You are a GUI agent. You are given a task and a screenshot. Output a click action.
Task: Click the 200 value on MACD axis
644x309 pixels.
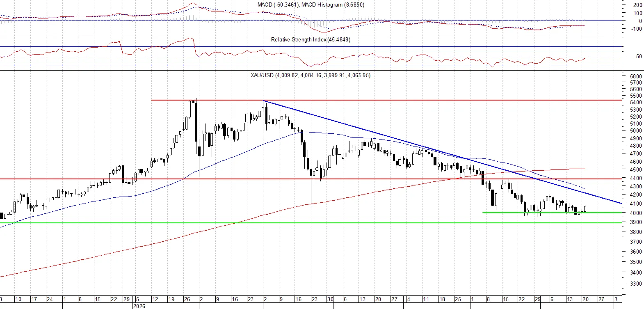click(x=638, y=5)
